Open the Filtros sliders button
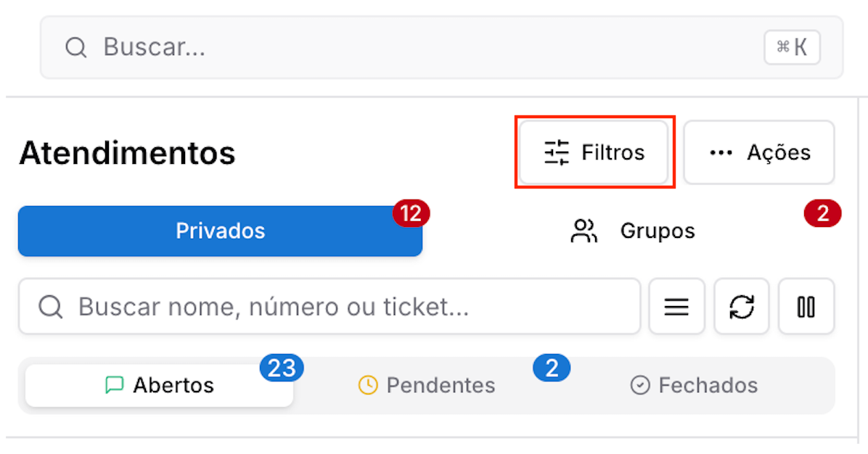This screenshot has width=868, height=454. click(594, 152)
